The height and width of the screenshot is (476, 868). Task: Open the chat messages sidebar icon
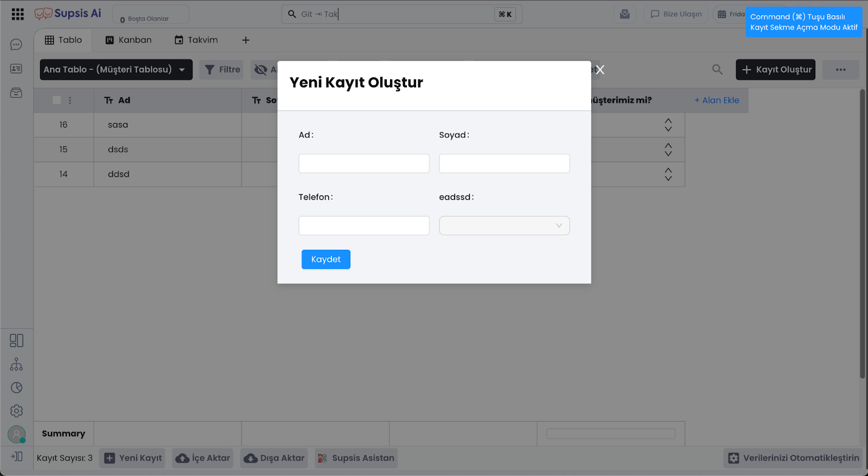pyautogui.click(x=16, y=45)
